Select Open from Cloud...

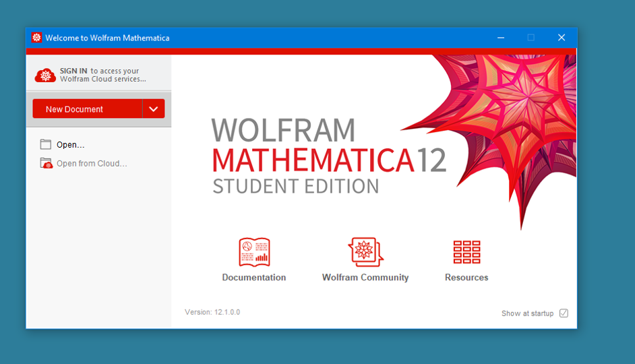92,164
